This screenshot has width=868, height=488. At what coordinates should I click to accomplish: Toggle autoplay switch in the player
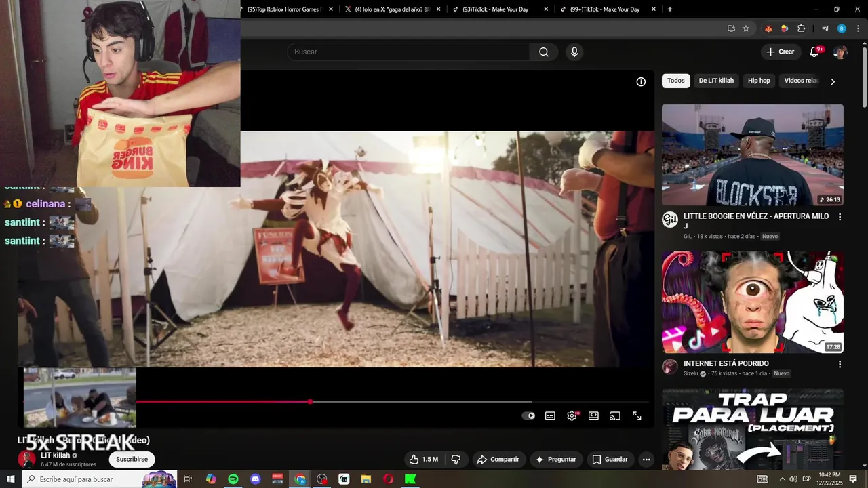click(528, 415)
